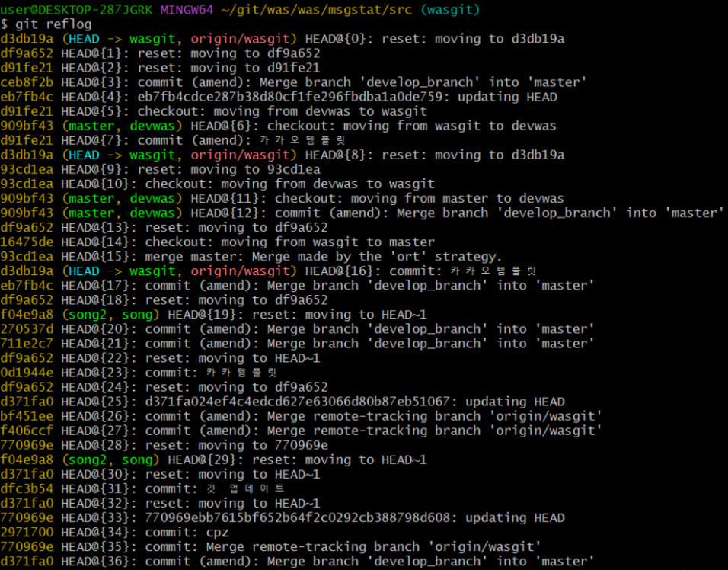Select the HEAD@{24} reflog selector
Screen dimensions: 728x570
99,387
